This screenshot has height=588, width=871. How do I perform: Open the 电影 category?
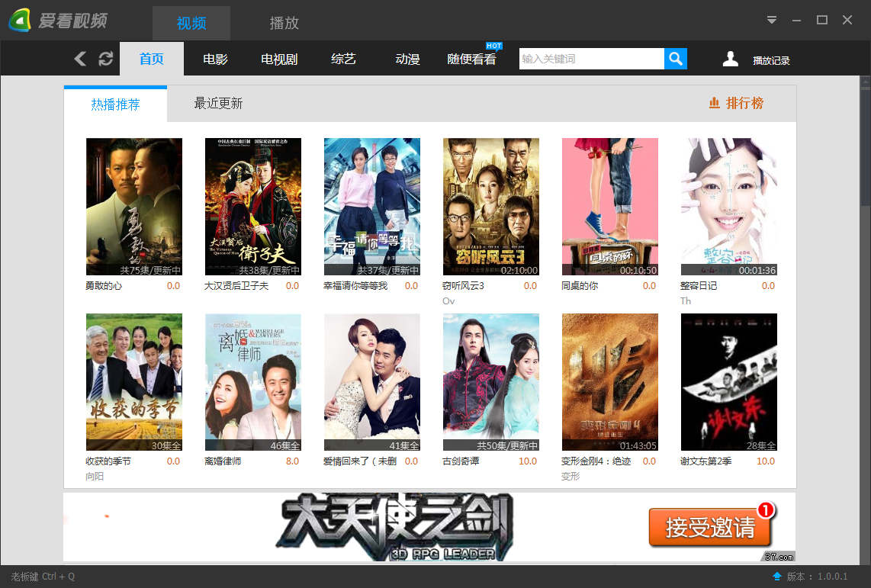click(x=215, y=59)
